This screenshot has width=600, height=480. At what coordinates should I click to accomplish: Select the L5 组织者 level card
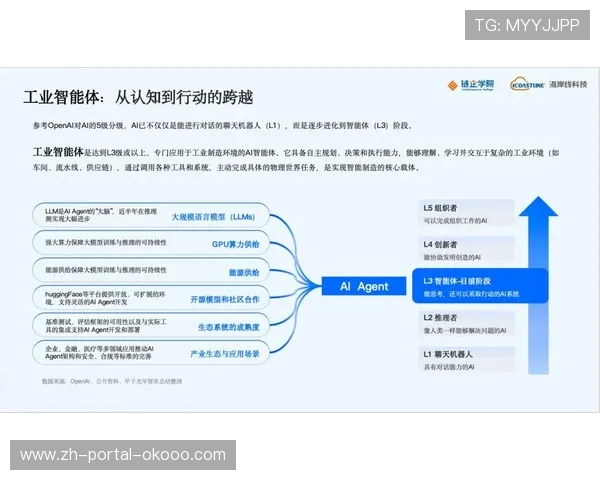tap(467, 214)
